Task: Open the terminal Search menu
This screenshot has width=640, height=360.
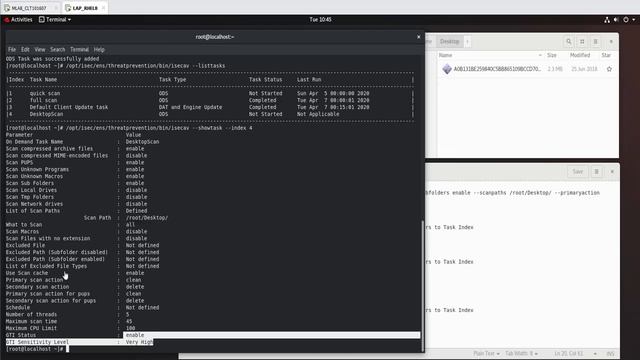Action: [58, 49]
